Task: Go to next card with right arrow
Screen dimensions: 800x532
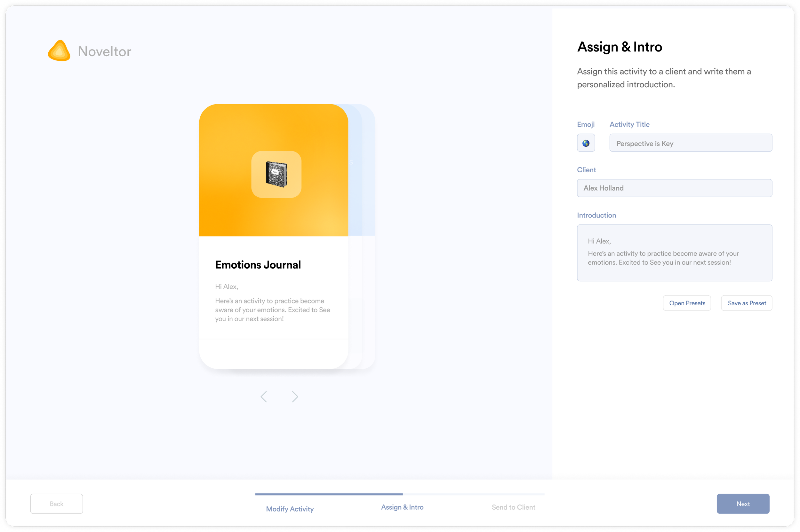Action: (x=295, y=396)
